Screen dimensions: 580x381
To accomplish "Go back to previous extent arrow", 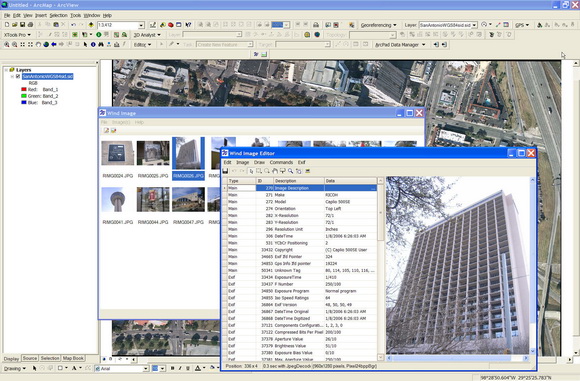I will [x=54, y=44].
